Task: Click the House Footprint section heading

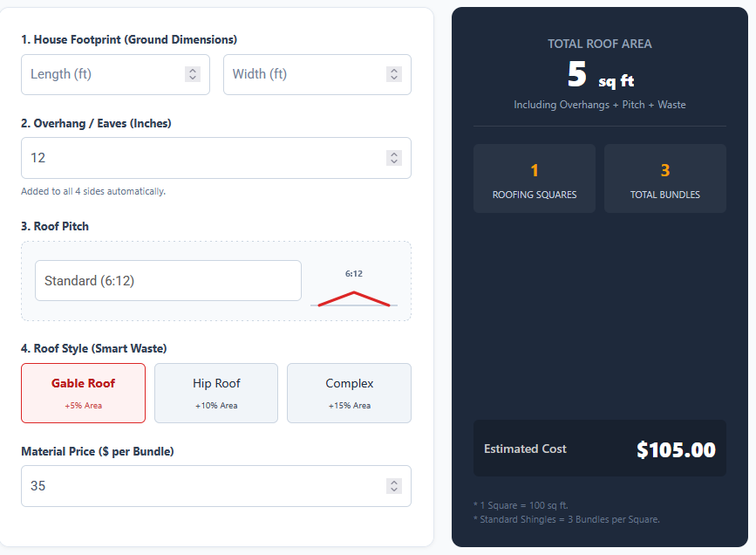Action: pyautogui.click(x=129, y=39)
